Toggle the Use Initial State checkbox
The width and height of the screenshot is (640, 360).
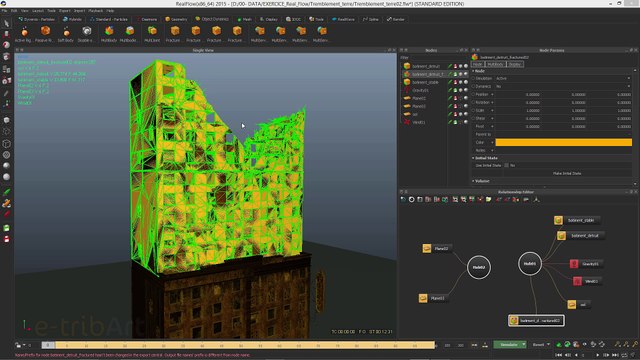[x=507, y=165]
